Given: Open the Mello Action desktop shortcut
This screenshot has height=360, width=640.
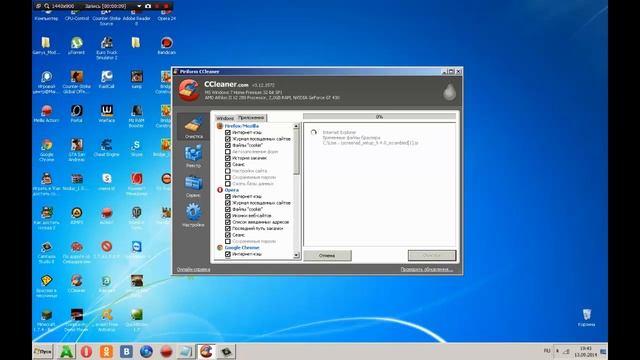Looking at the screenshot, I should coord(47,113).
